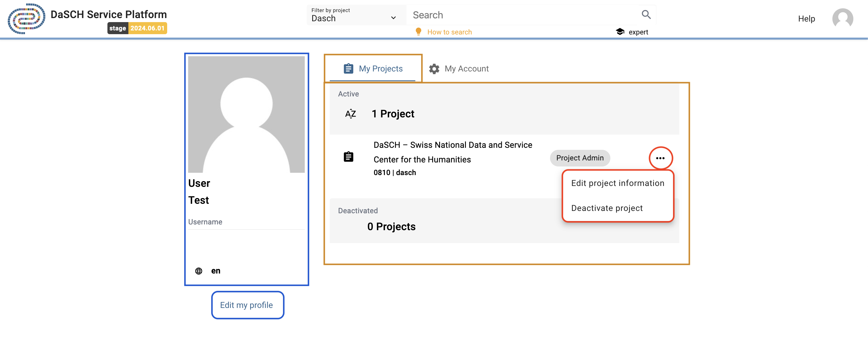
Task: Open the user avatar menu in header
Action: (x=842, y=19)
